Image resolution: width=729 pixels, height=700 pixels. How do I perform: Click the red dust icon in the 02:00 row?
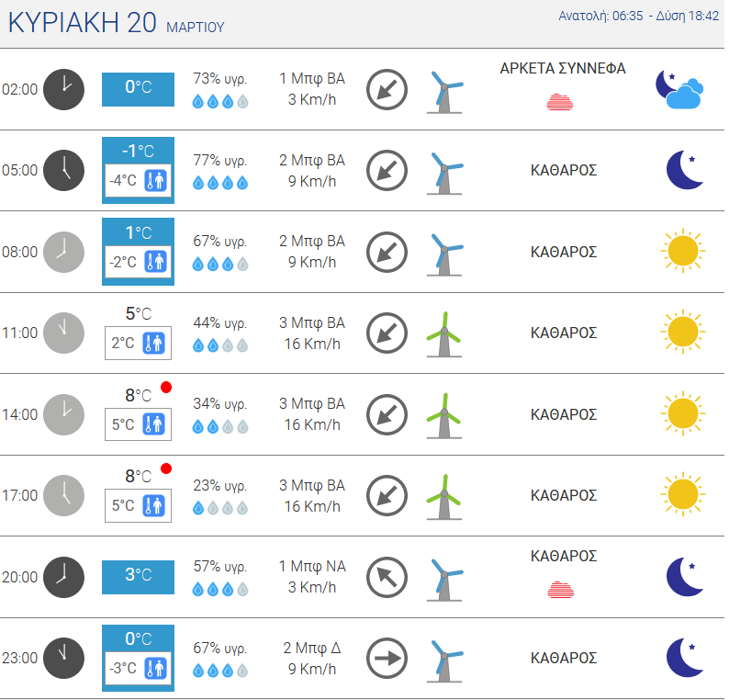(x=560, y=102)
